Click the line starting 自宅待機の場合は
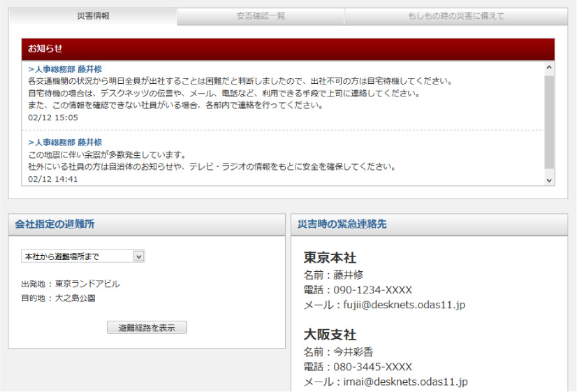The height and width of the screenshot is (392, 577). [x=224, y=93]
